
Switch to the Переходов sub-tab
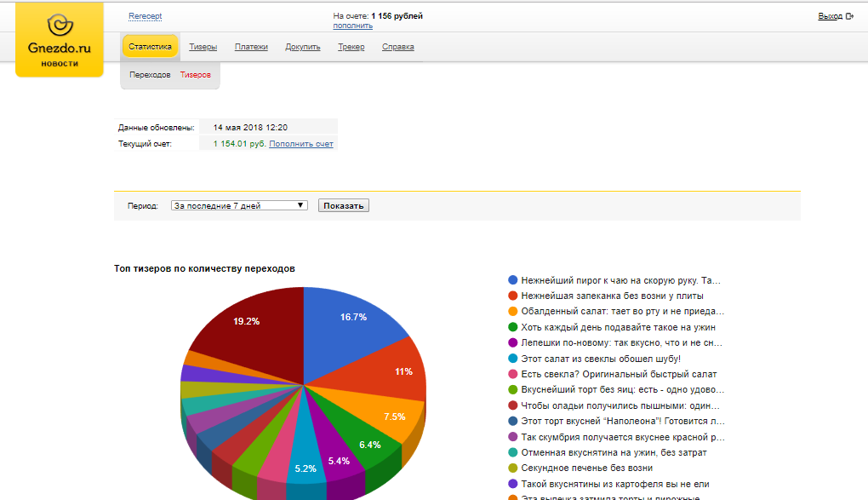(x=150, y=75)
